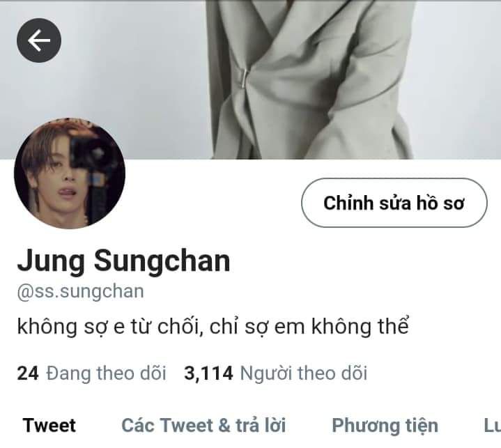Select the partially visible tab after Phương tiện

493,425
